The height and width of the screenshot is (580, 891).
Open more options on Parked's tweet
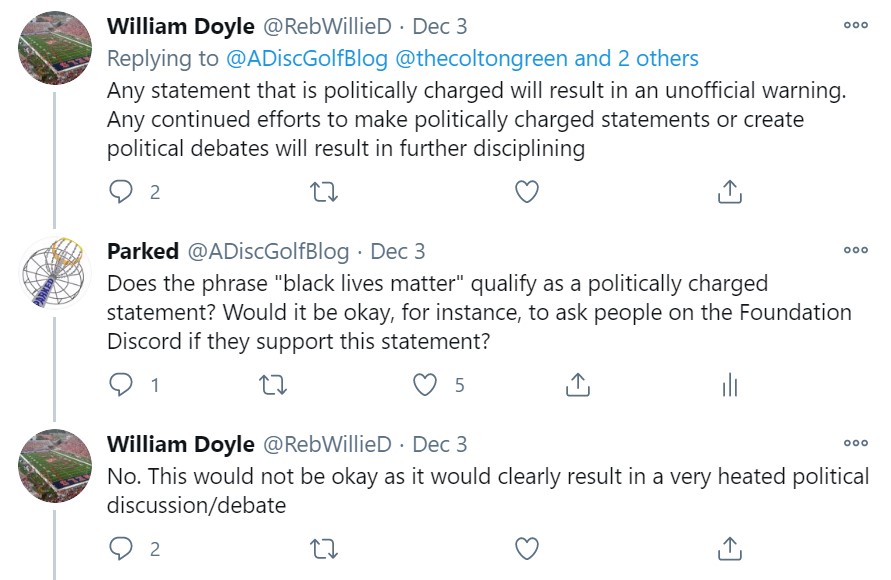click(855, 250)
